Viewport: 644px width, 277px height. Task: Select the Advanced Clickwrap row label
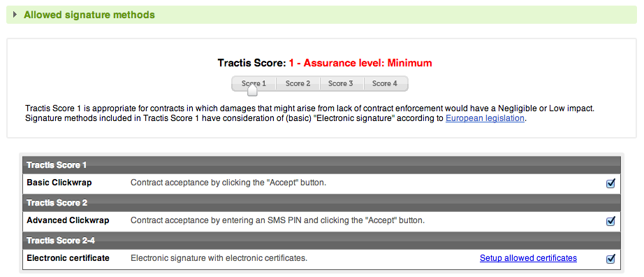click(68, 220)
